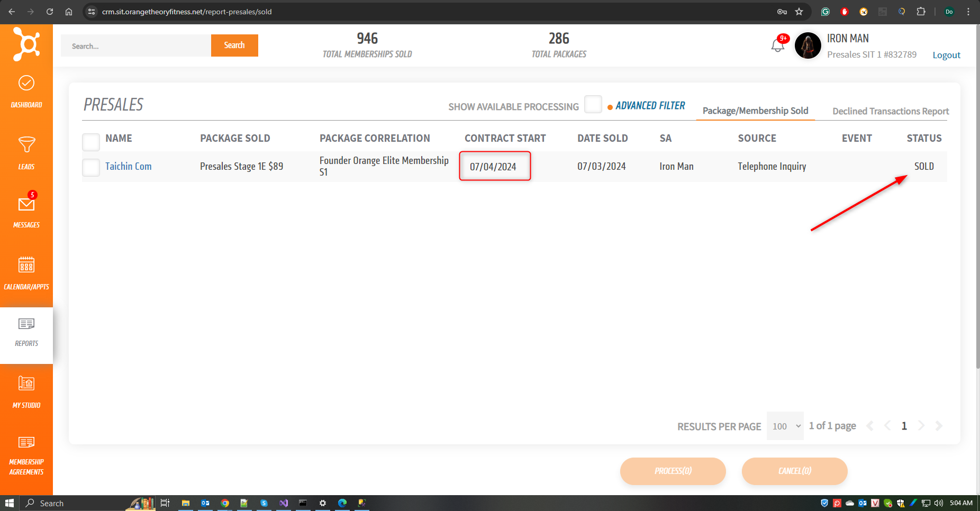Click the Orangetheory splat logo
980x511 pixels.
pos(26,44)
